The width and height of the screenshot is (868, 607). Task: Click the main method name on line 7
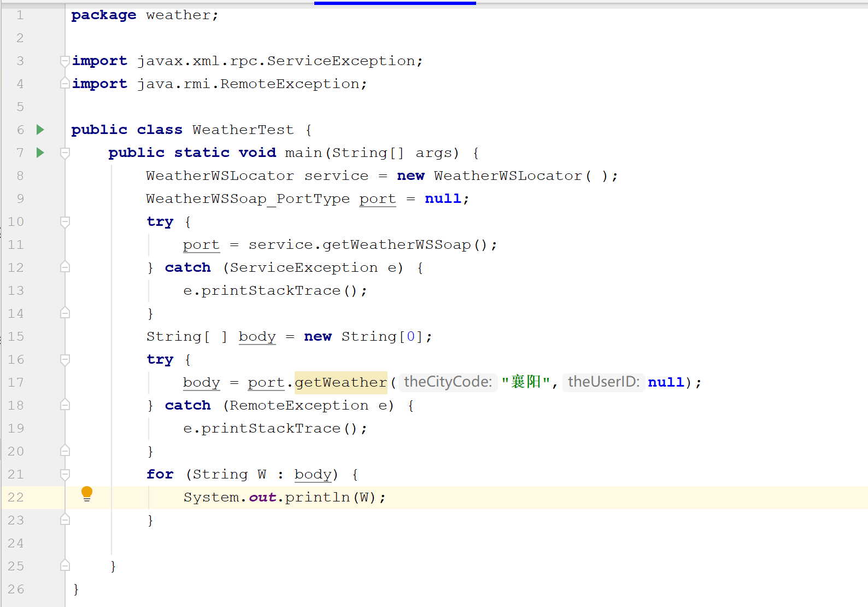[303, 153]
